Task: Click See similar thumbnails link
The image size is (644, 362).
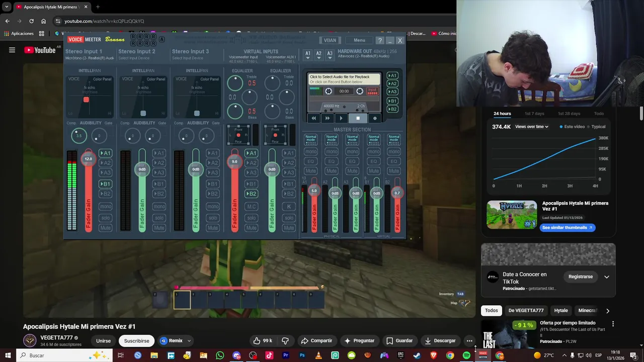Action: (x=567, y=228)
